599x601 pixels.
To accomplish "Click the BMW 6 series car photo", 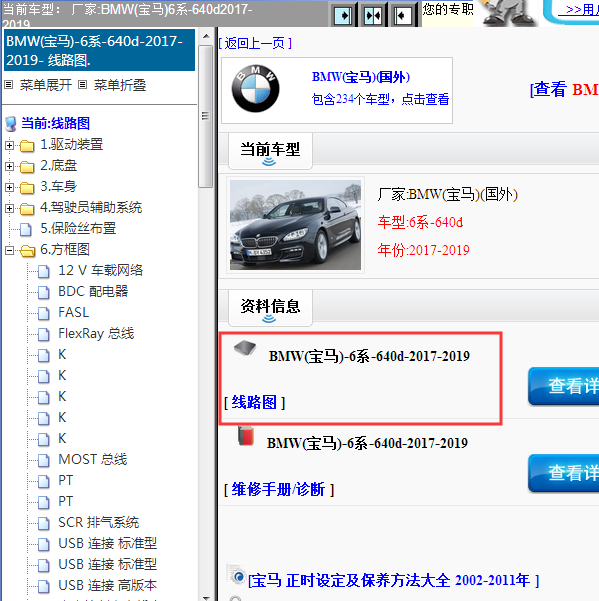I will point(295,225).
